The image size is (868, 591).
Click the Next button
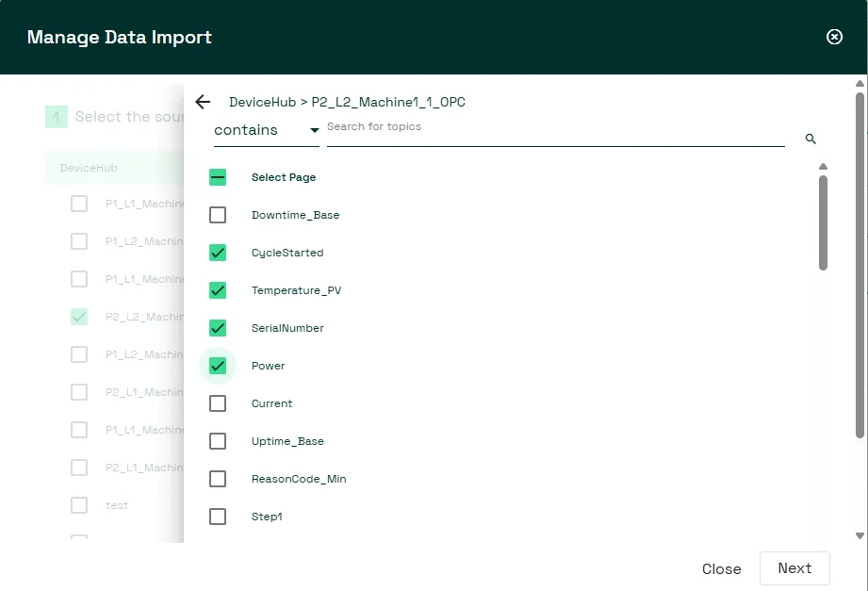coord(794,568)
